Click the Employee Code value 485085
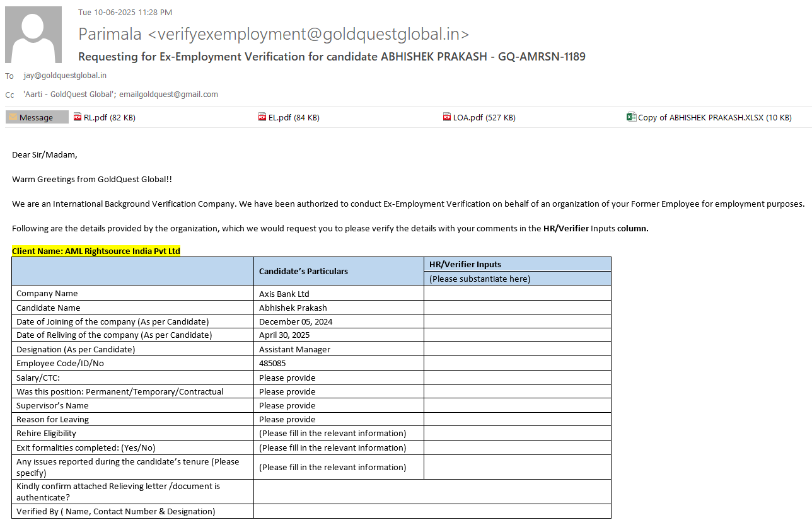 (x=272, y=363)
